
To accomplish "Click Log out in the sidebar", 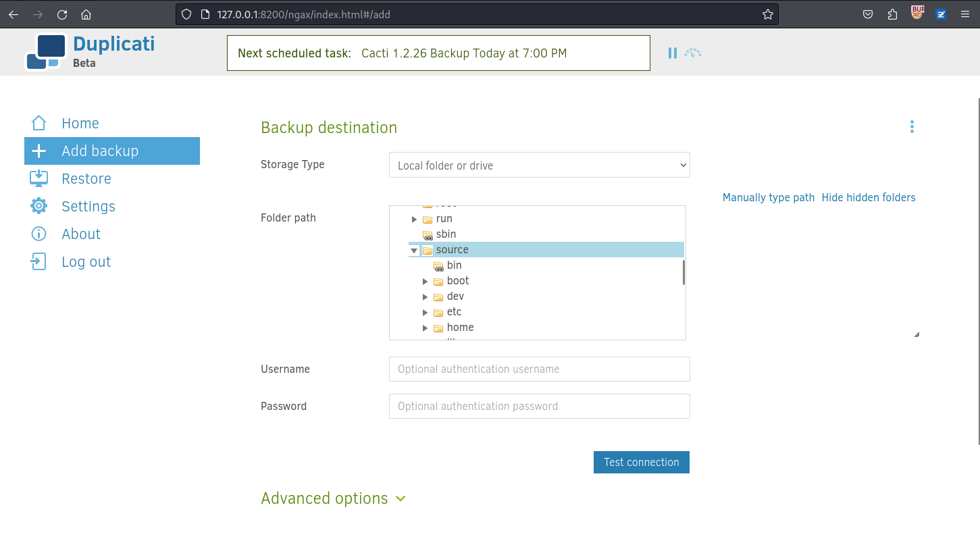I will coord(86,261).
